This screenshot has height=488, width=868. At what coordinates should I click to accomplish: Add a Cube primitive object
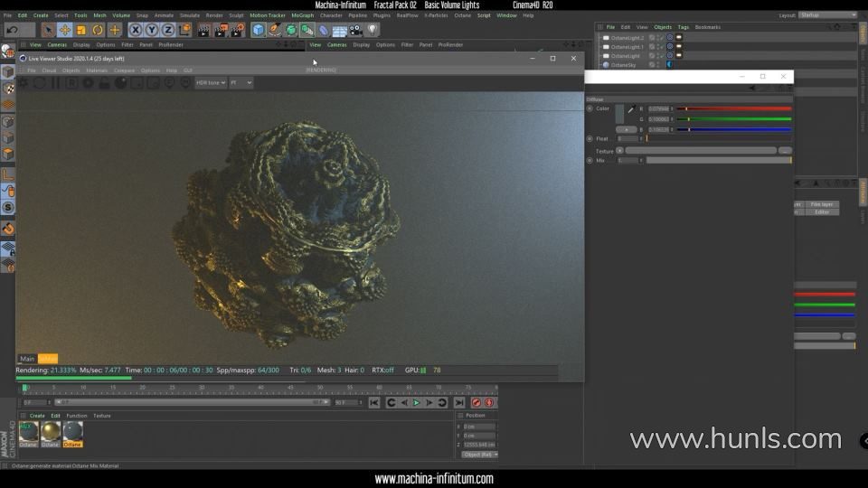259,30
